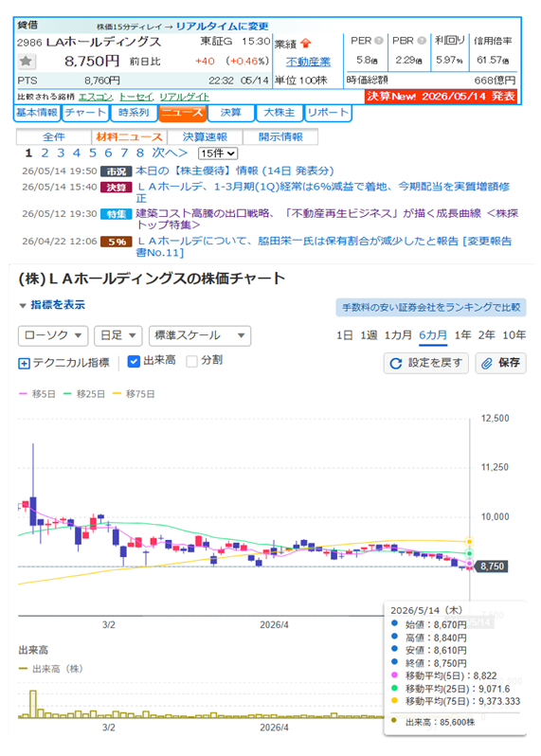Click the paperclip icon in 保存 button
The image size is (541, 756).
487,363
